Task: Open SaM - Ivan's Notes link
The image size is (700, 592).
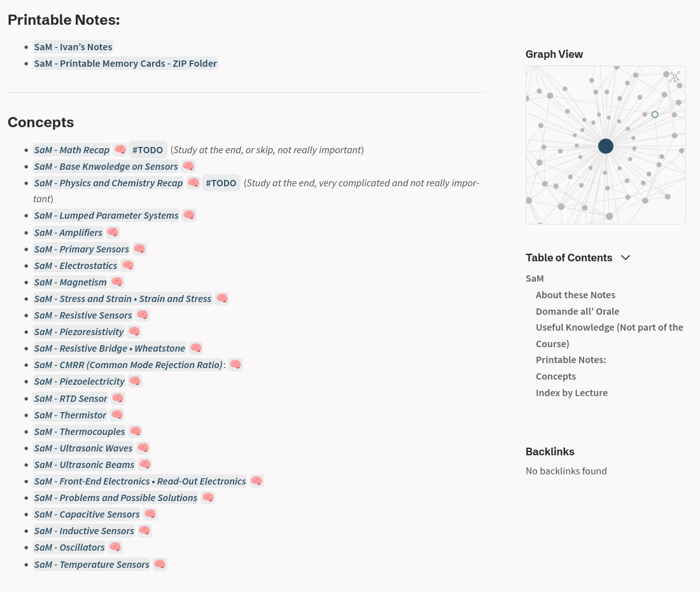Action: (73, 47)
